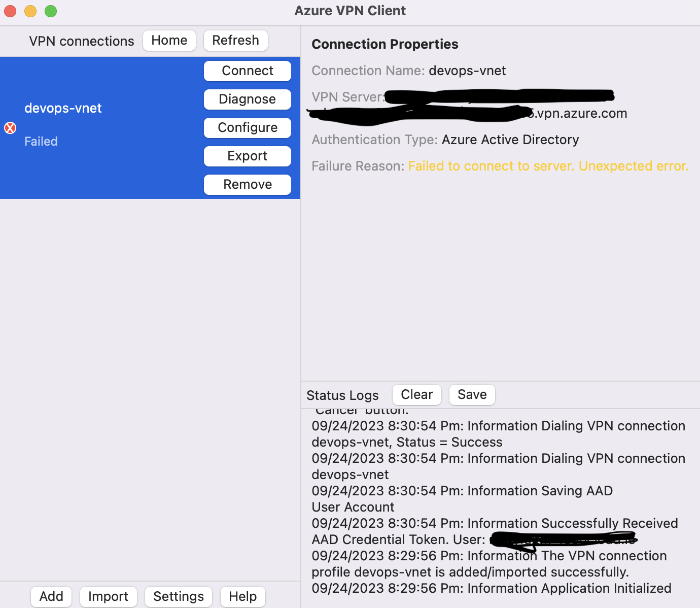Click the Status Logs label
This screenshot has width=700, height=608.
pos(342,395)
